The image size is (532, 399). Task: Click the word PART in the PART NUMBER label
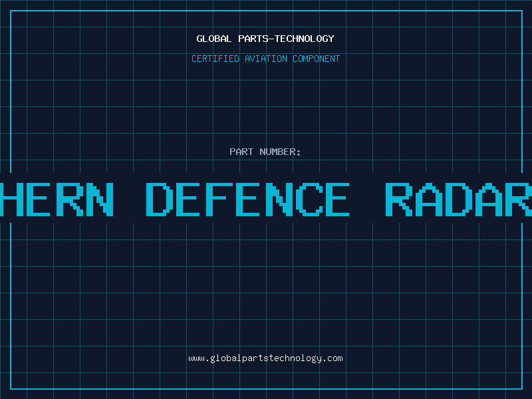tap(241, 152)
